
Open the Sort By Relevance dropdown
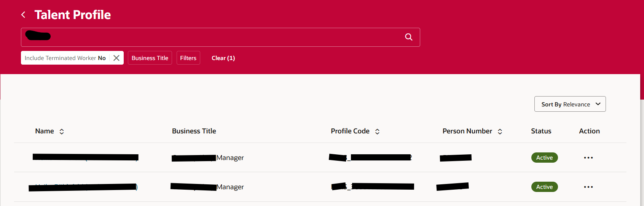pyautogui.click(x=570, y=104)
